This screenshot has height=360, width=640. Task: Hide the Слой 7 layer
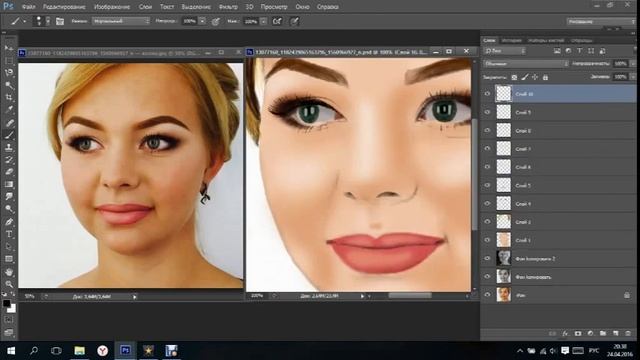coord(487,149)
